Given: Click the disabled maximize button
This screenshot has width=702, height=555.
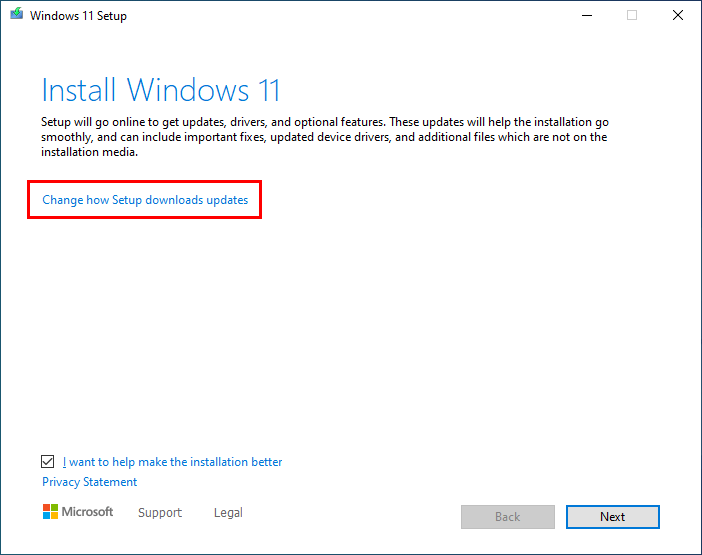Looking at the screenshot, I should (632, 16).
